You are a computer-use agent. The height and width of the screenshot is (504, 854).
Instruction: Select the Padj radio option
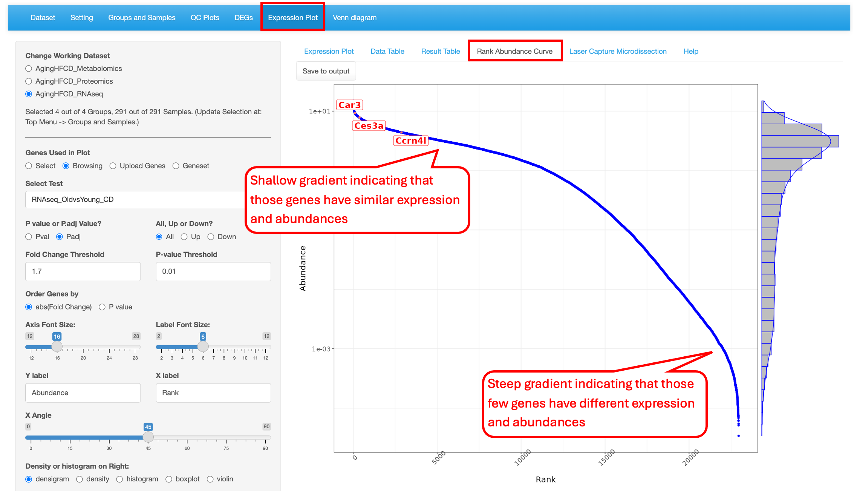click(59, 237)
